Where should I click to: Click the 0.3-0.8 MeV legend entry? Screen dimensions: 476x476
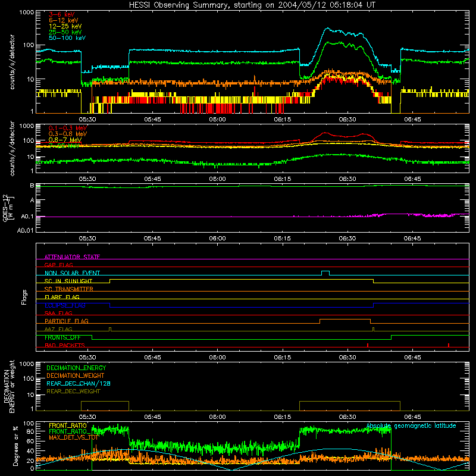[x=68, y=134]
